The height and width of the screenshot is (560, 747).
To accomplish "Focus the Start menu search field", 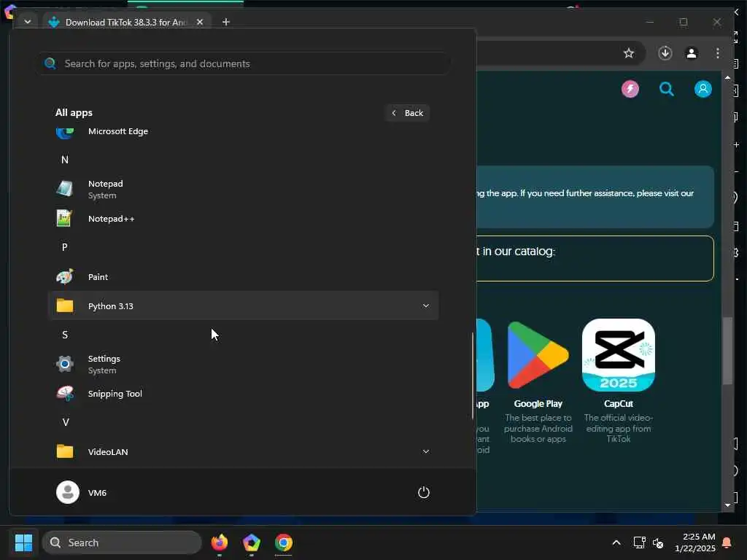I will pyautogui.click(x=245, y=63).
